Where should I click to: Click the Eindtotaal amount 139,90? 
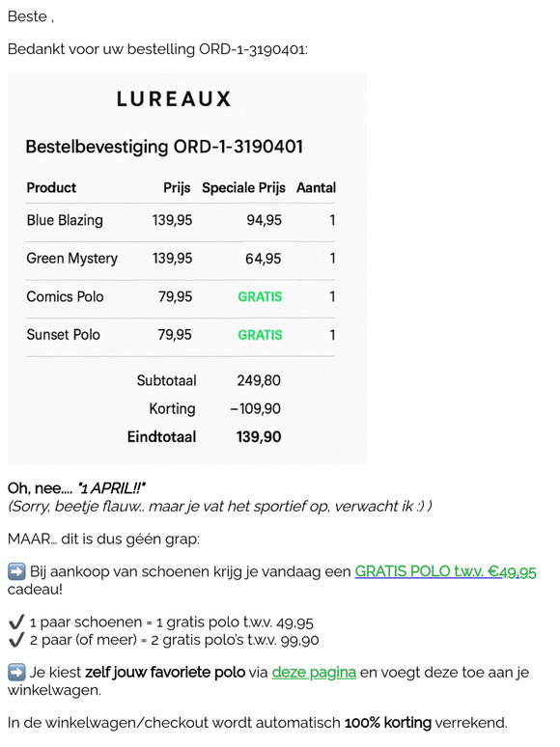(259, 437)
